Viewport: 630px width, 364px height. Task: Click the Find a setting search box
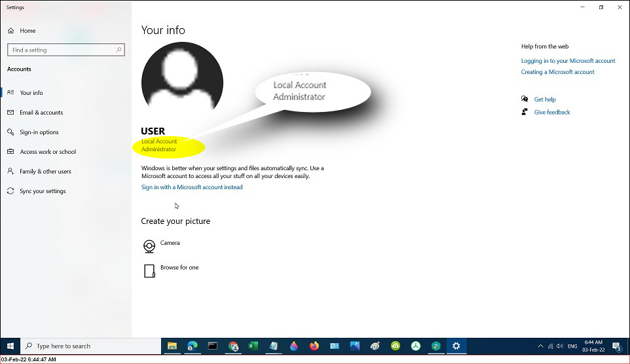(66, 50)
